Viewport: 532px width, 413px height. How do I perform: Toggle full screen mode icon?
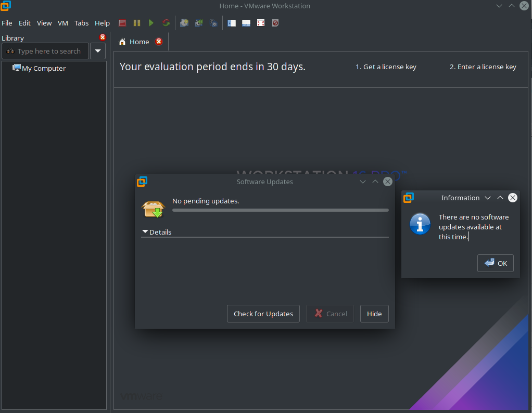click(x=261, y=23)
